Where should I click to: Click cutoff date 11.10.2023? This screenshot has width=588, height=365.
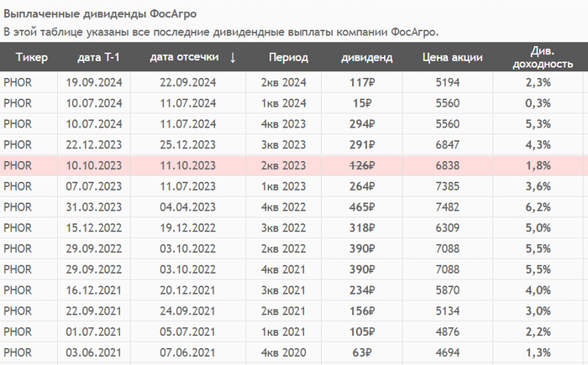pos(188,165)
